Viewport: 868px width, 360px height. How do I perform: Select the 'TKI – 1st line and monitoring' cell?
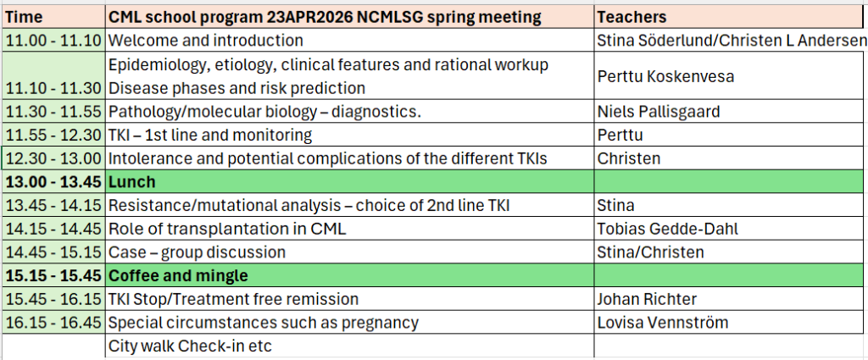(x=348, y=135)
